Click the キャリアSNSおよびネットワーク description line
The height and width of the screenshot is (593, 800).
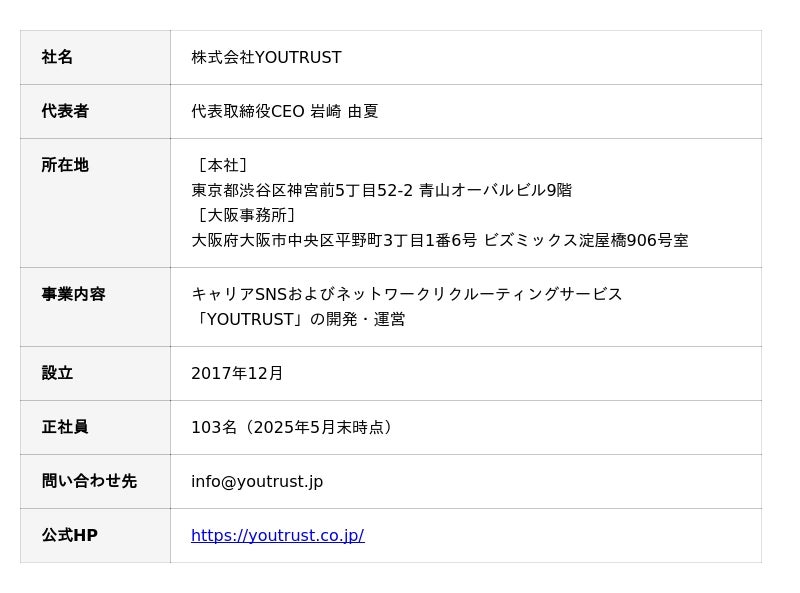[x=406, y=295]
